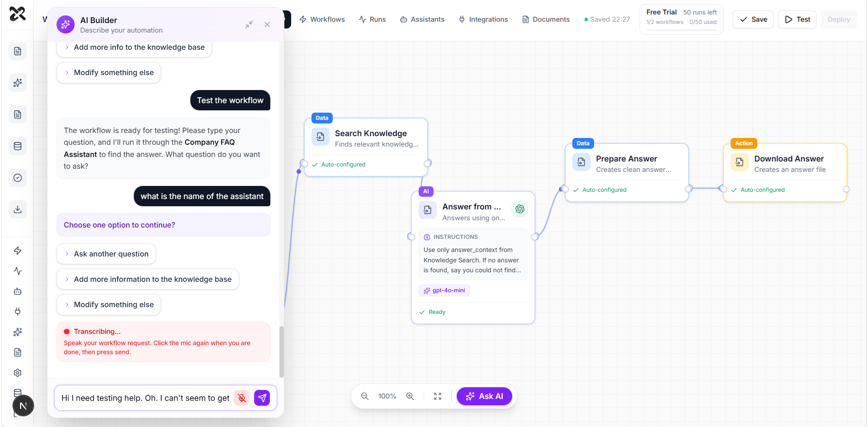
Task: Click 'Choose one option to continue?' prompt
Action: pyautogui.click(x=163, y=225)
